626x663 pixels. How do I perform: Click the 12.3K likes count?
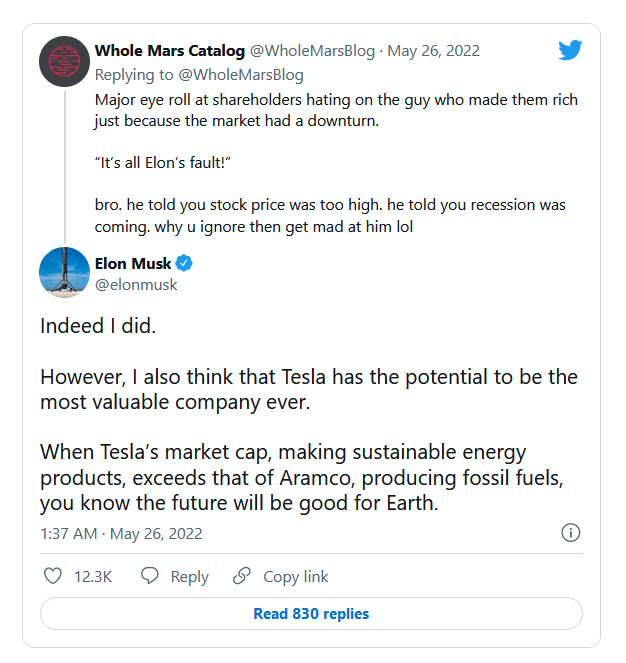(x=93, y=577)
